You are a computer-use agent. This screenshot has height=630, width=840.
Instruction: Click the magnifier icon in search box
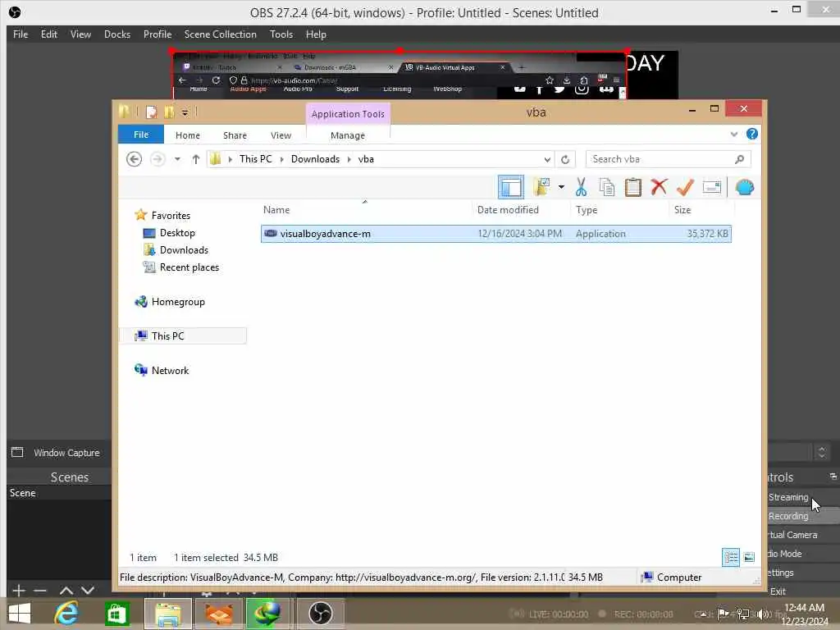(x=740, y=159)
